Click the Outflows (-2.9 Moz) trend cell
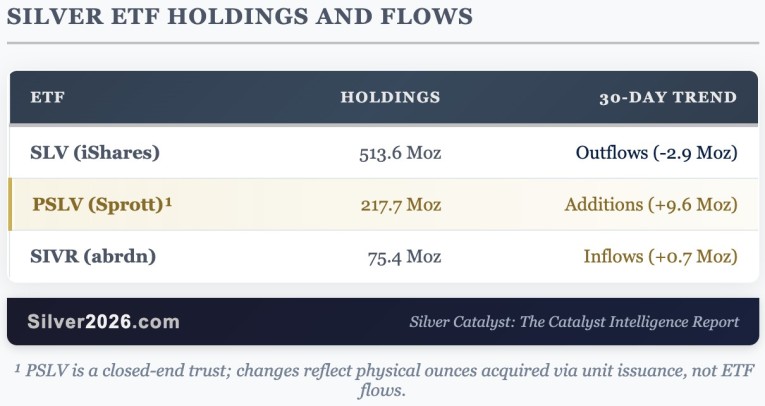 [x=656, y=153]
